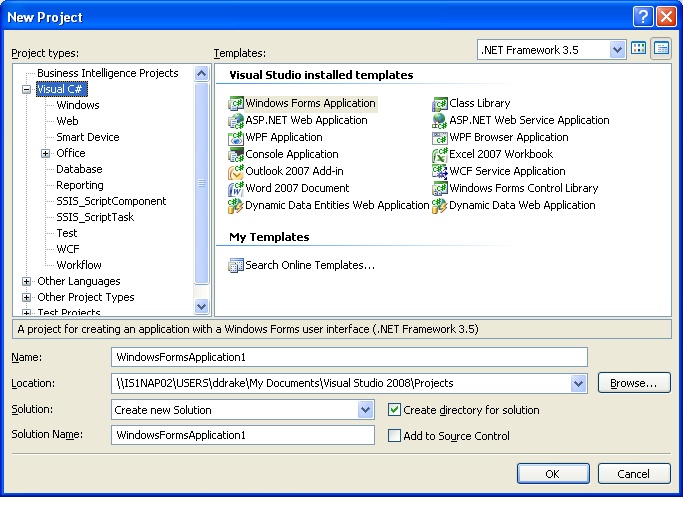Open the .NET Framework 3.5 version dropdown
The width and height of the screenshot is (683, 512).
click(617, 50)
